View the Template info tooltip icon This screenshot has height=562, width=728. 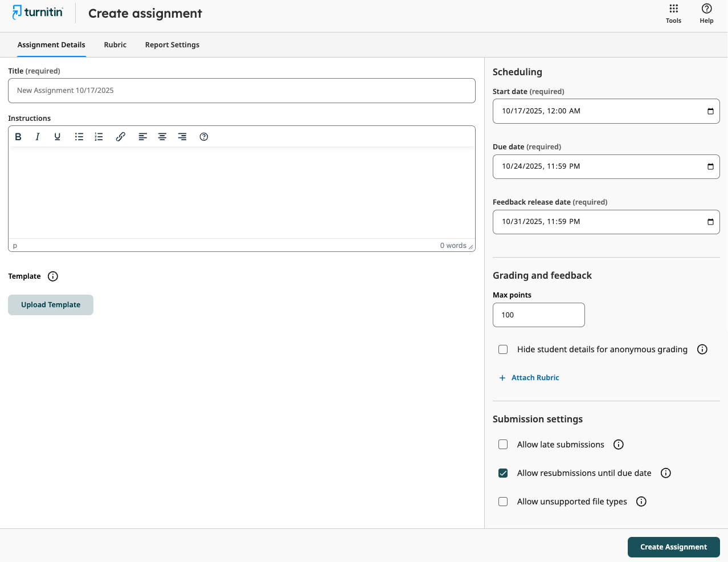point(52,276)
